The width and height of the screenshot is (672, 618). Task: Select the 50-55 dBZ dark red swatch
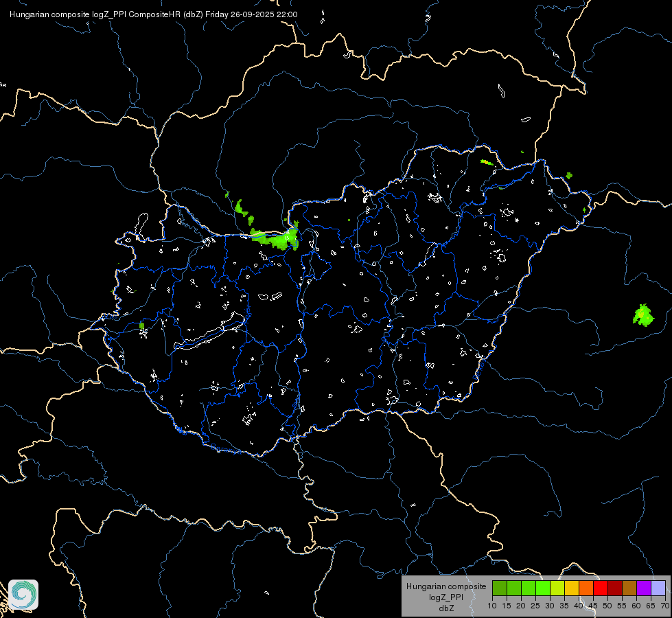(x=614, y=588)
